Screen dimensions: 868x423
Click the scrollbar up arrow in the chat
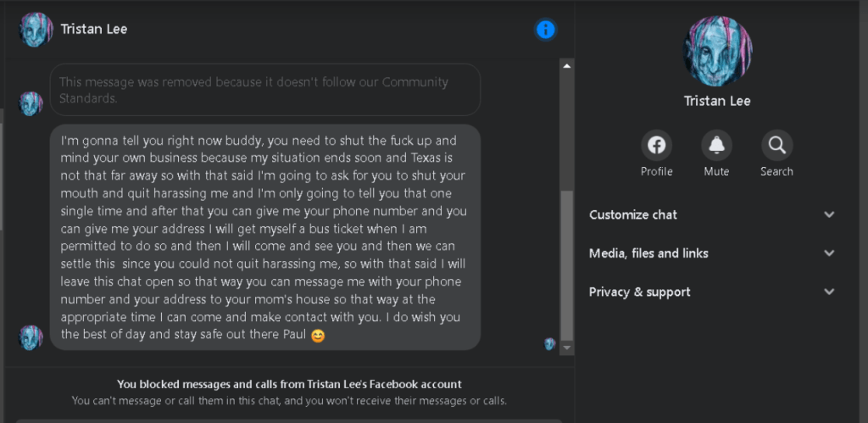click(567, 65)
